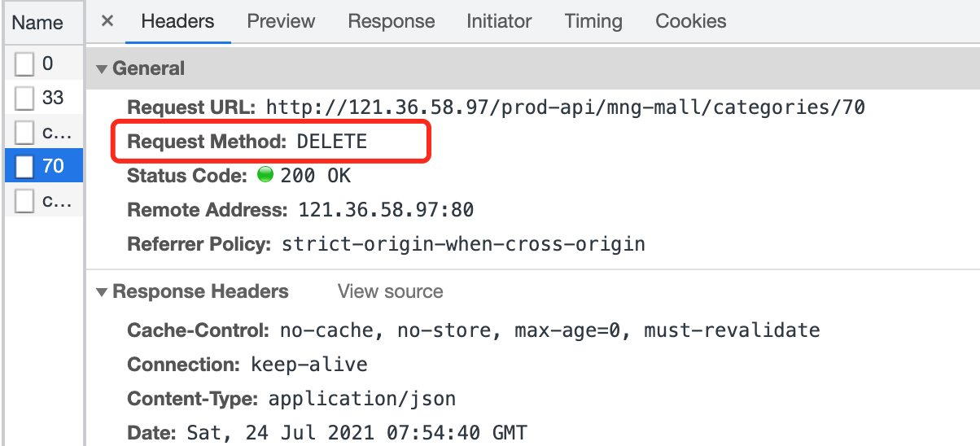The height and width of the screenshot is (446, 980).
Task: Click the DELETE request method value
Action: [x=332, y=142]
